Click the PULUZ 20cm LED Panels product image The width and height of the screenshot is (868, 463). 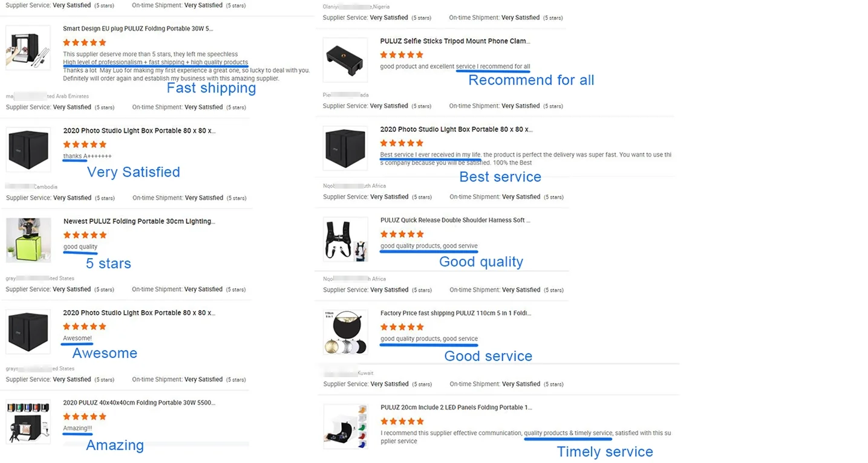(x=345, y=427)
